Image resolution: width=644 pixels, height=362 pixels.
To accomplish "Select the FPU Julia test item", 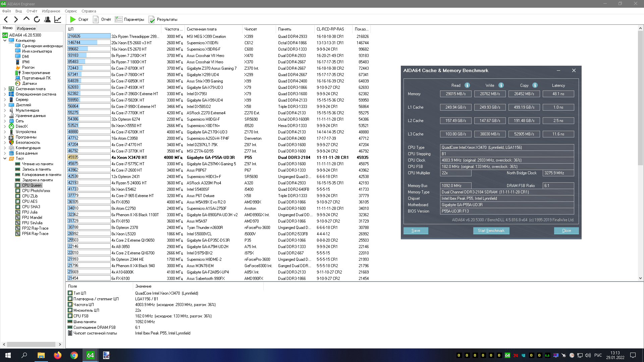I will point(30,212).
